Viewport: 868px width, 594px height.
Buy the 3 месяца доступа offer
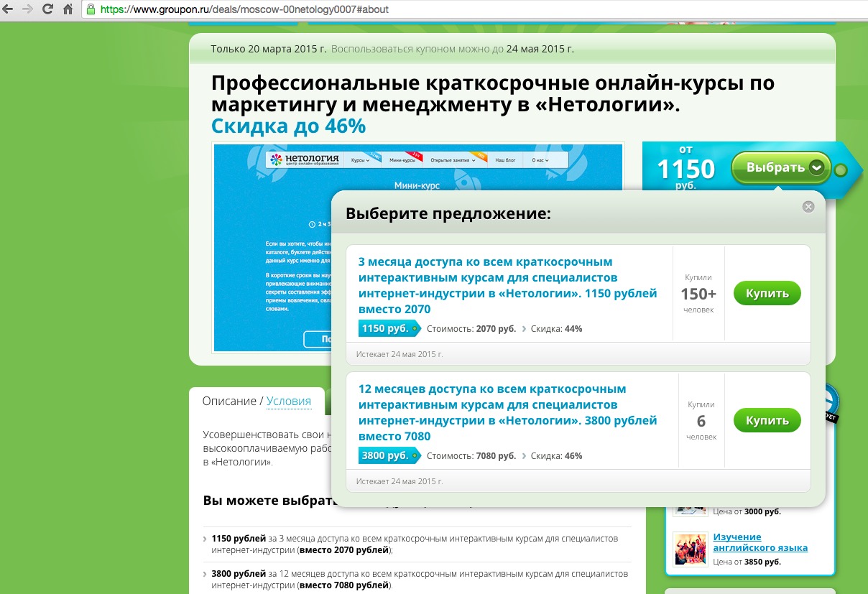tap(767, 293)
